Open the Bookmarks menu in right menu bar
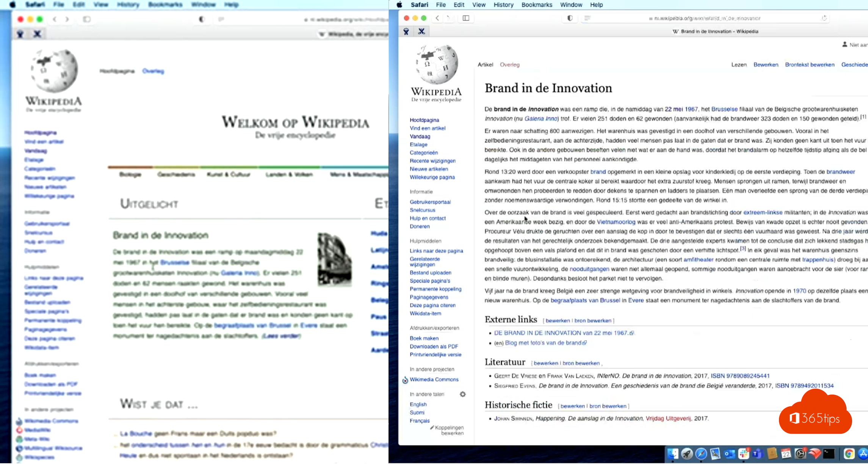This screenshot has width=868, height=464. [x=536, y=5]
